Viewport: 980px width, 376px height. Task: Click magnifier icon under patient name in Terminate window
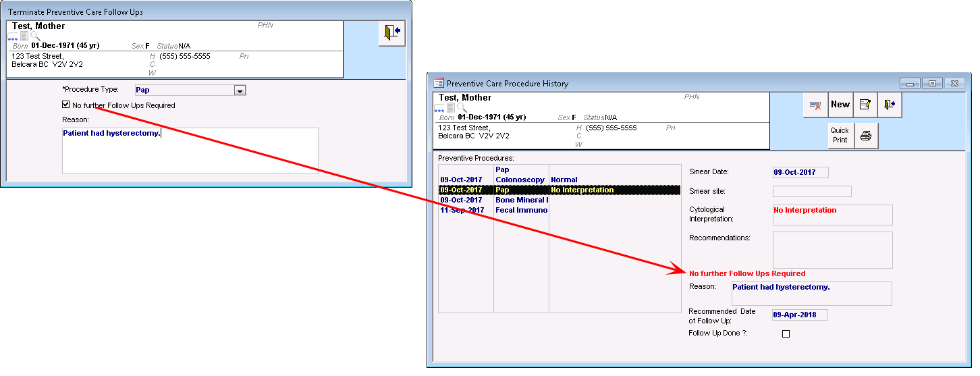point(35,36)
